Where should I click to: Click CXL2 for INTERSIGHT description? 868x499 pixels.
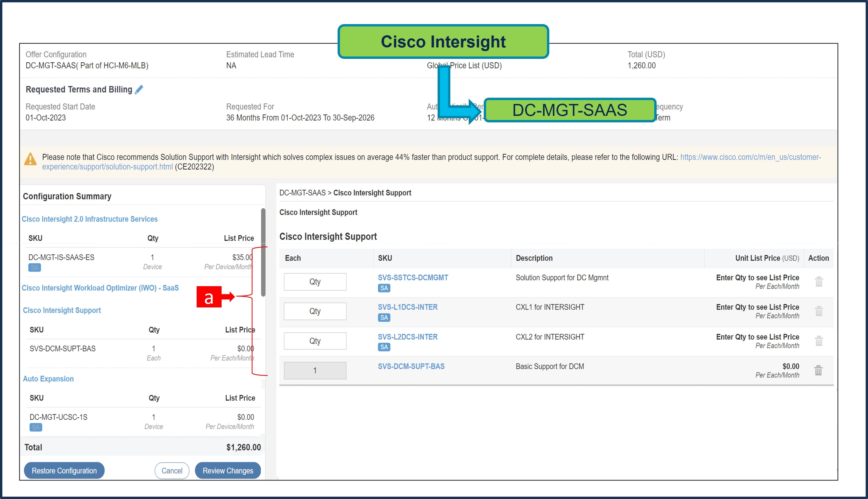pos(550,337)
